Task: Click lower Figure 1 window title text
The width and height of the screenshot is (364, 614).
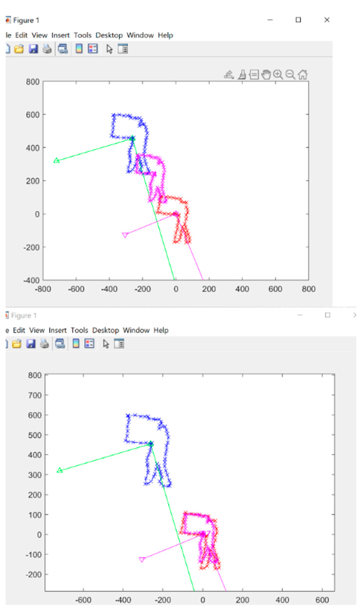Action: tap(24, 315)
